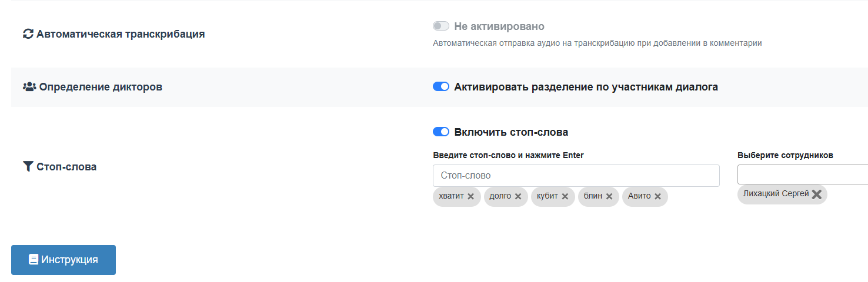This screenshot has height=282, width=868.
Task: Disable speaker separation by dialogue participants
Action: [x=440, y=87]
